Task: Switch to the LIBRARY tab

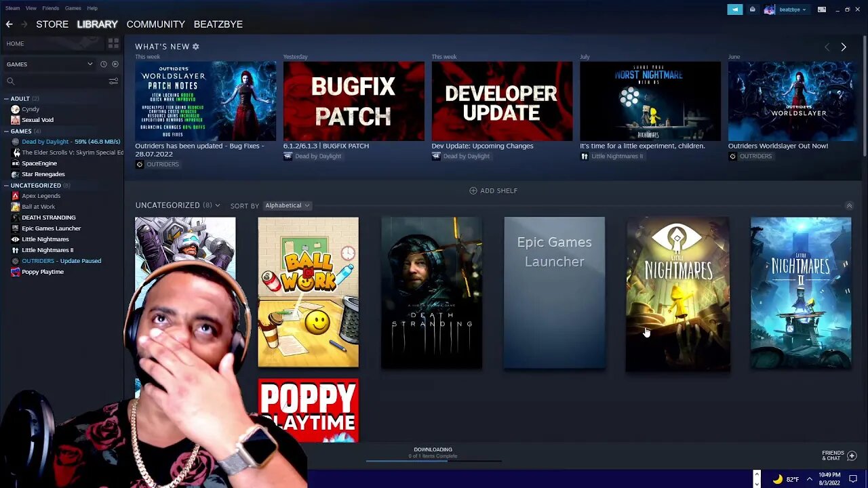Action: point(97,24)
